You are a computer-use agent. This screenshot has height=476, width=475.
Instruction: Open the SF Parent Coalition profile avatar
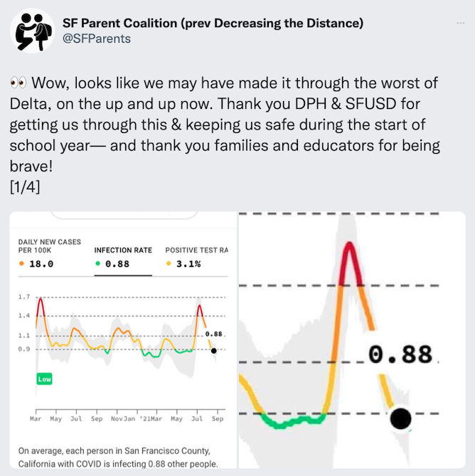[x=33, y=31]
